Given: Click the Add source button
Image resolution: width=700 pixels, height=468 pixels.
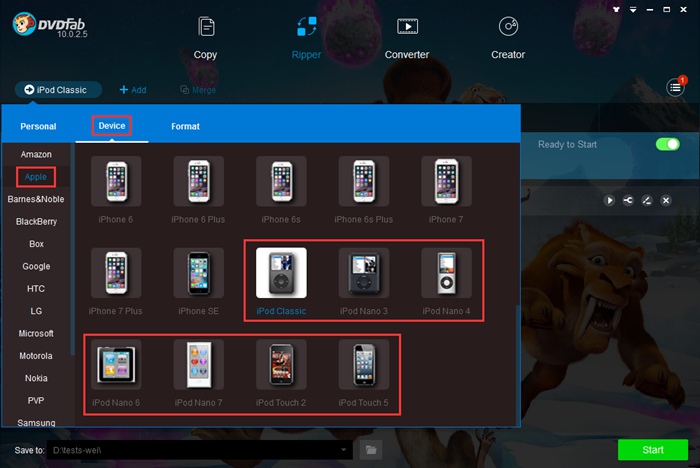Looking at the screenshot, I should click(x=133, y=90).
